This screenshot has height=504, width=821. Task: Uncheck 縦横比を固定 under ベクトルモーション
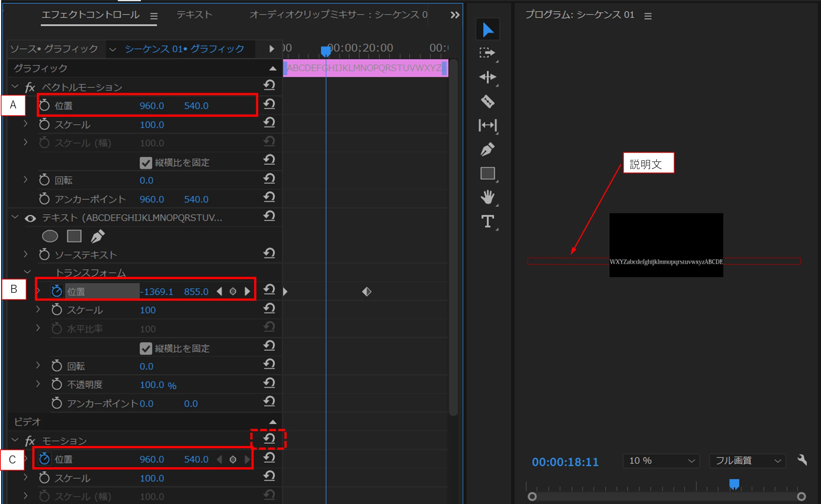coord(146,163)
